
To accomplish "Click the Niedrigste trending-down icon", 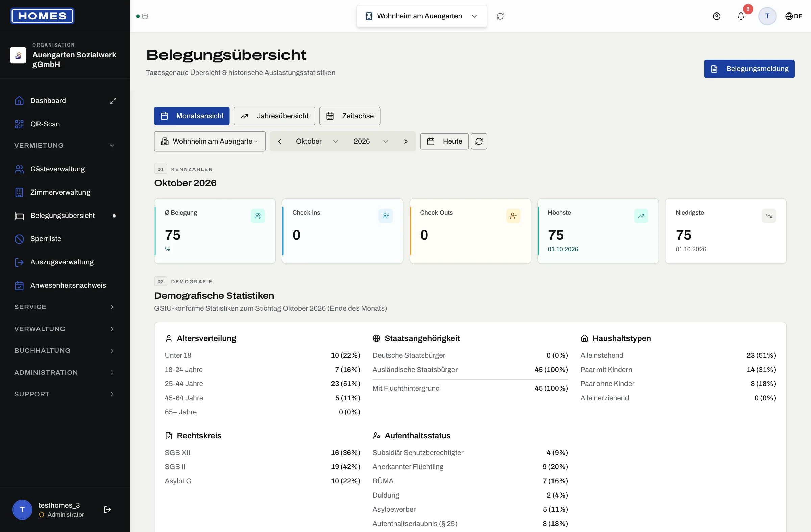I will click(769, 216).
